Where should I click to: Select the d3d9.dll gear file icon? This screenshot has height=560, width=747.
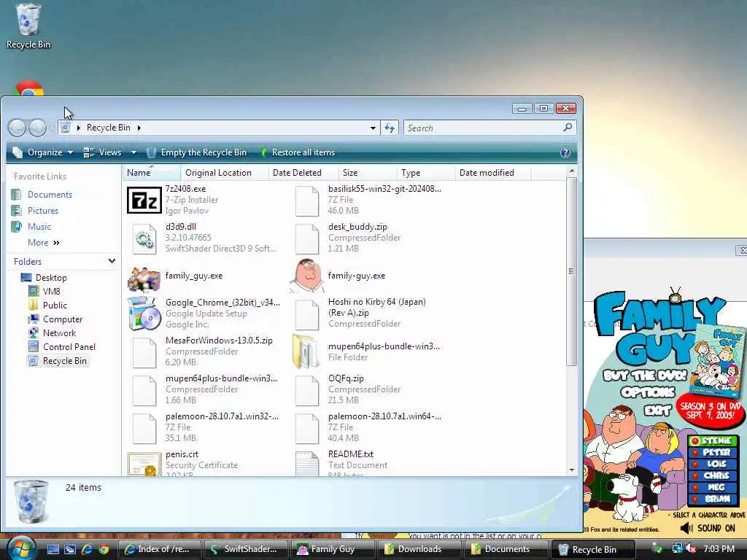tap(144, 239)
